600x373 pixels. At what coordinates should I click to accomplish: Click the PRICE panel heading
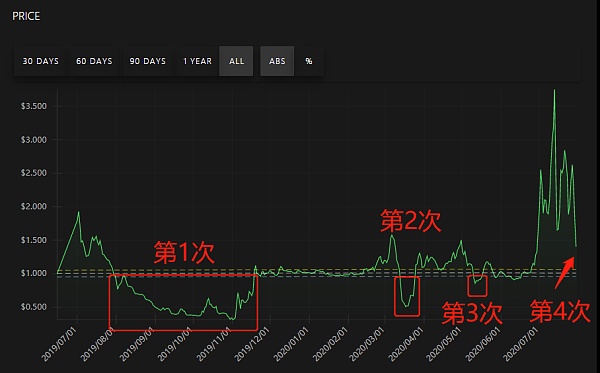pos(26,16)
